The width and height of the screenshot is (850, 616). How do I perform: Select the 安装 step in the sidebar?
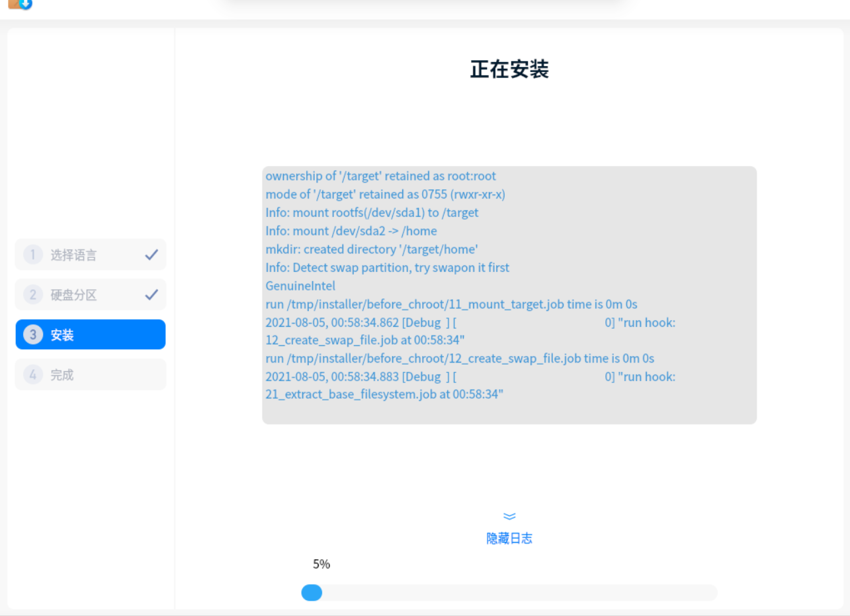(x=90, y=334)
